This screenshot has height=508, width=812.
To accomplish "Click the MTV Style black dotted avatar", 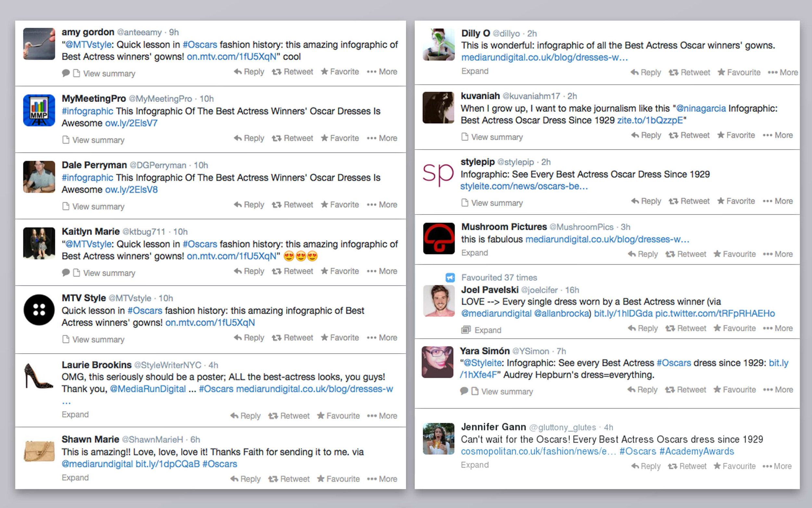I will [x=39, y=310].
